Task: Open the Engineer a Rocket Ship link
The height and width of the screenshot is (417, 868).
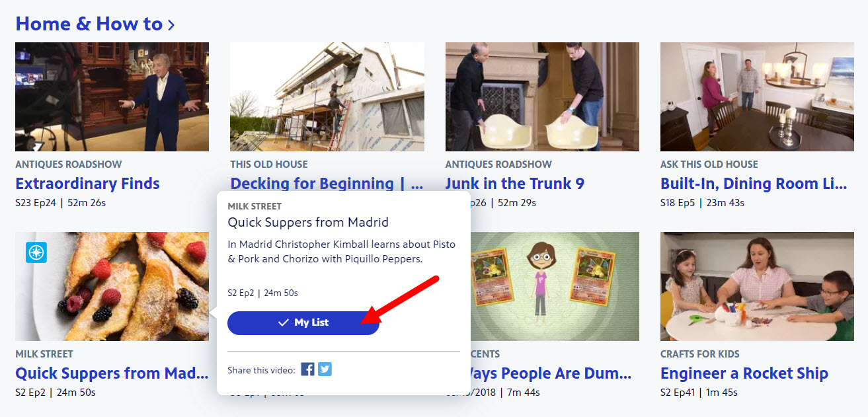Action: [x=744, y=373]
